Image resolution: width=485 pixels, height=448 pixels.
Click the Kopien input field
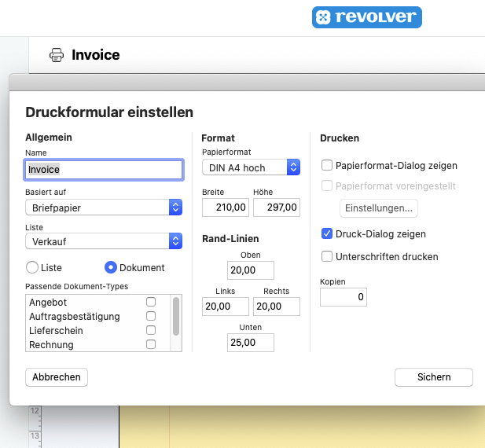(344, 297)
